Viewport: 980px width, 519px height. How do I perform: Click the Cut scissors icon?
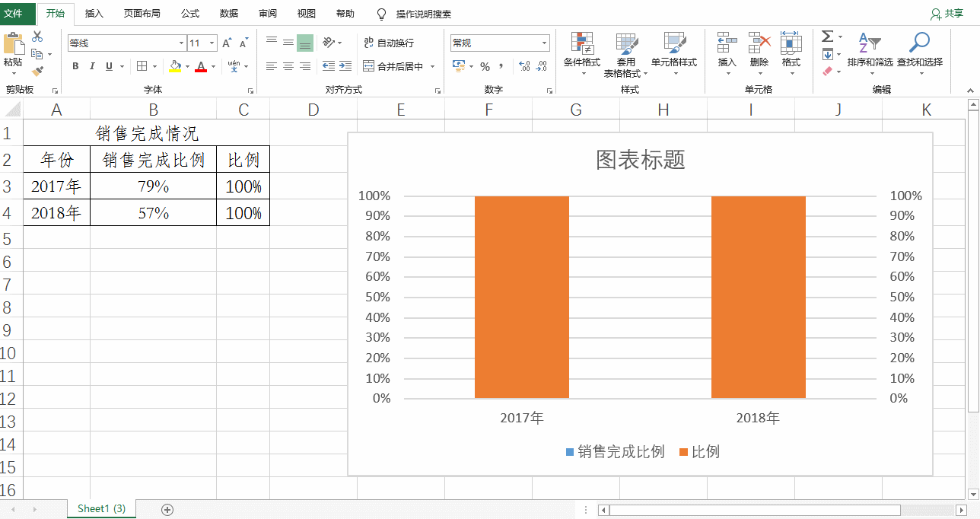(37, 37)
